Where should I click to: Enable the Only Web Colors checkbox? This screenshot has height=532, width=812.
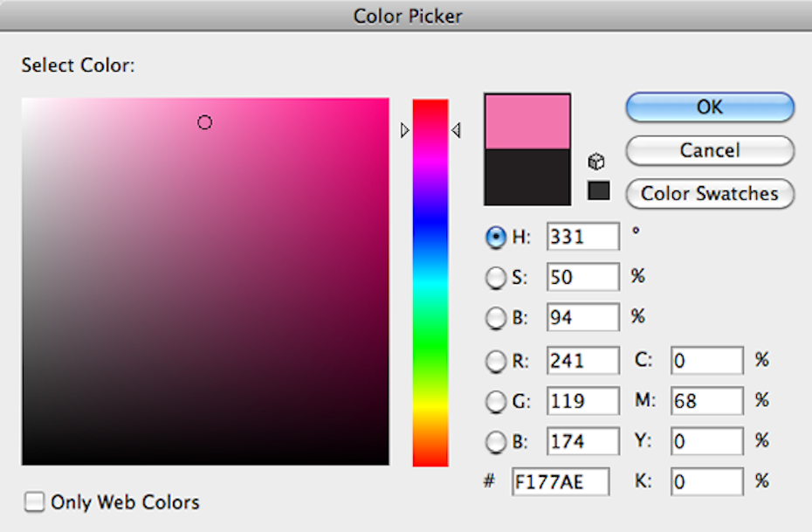(x=34, y=501)
